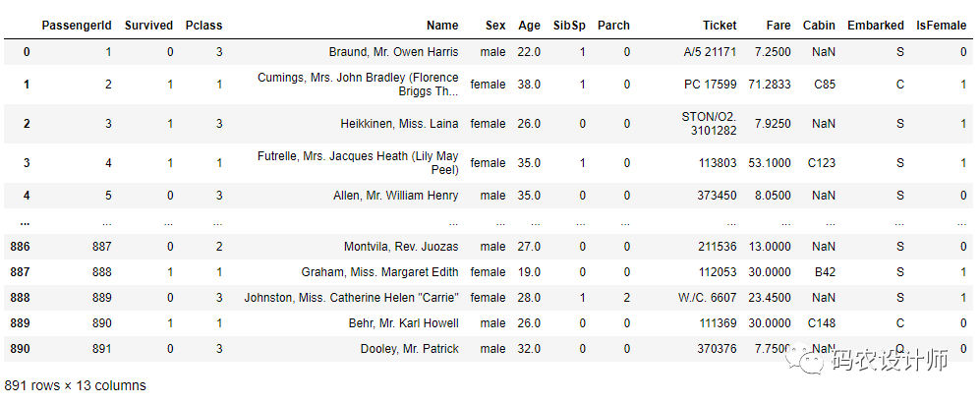Viewport: 980px width, 403px height.
Task: Click the Ticket column header
Action: tap(720, 26)
